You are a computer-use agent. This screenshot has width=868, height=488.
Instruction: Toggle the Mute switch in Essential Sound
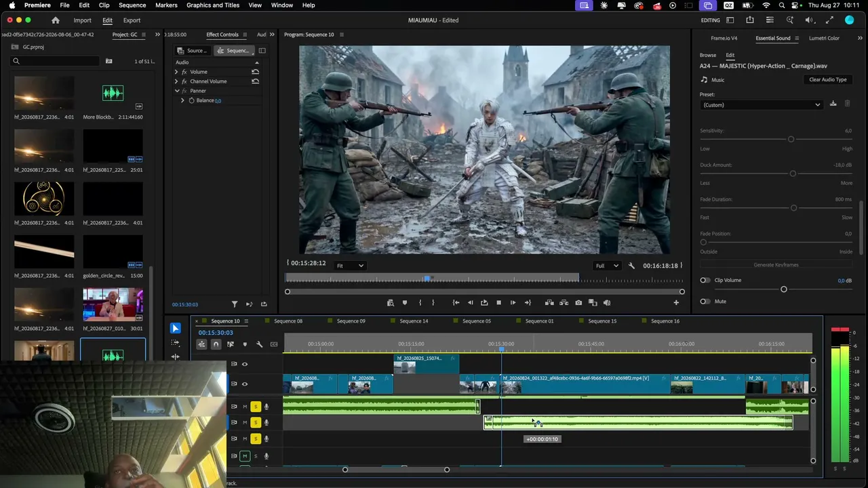(705, 302)
